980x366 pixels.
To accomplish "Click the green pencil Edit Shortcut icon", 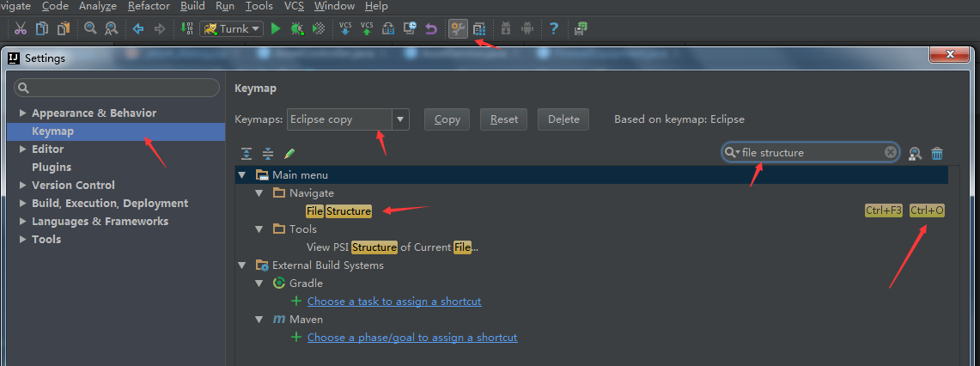I will (x=289, y=153).
